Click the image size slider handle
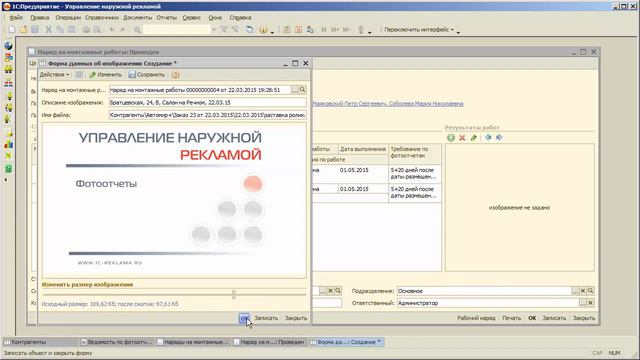This screenshot has height=360, width=640. (x=234, y=294)
